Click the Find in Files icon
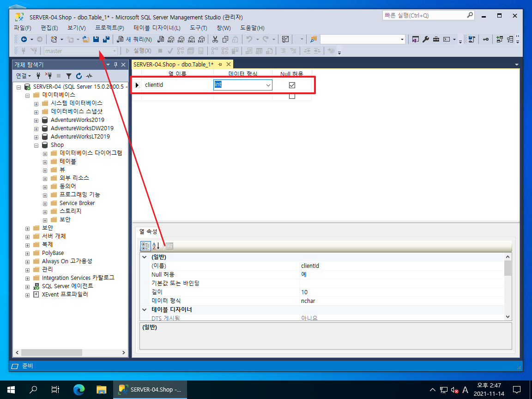The width and height of the screenshot is (532, 399). coord(314,39)
